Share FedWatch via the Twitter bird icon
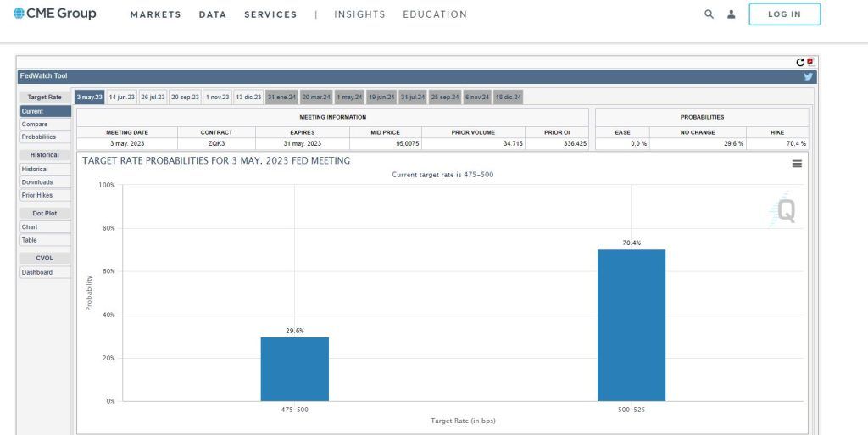The height and width of the screenshot is (435, 868). [x=808, y=77]
